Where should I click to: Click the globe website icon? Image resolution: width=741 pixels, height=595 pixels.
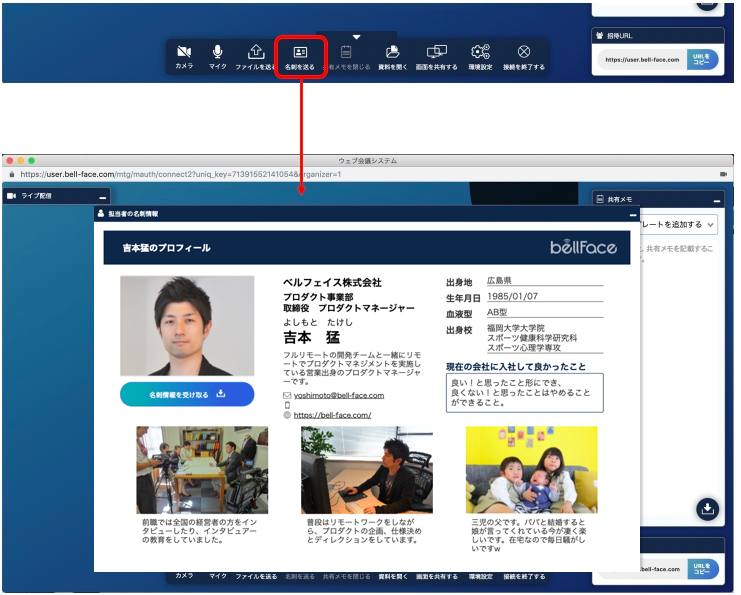tap(287, 415)
